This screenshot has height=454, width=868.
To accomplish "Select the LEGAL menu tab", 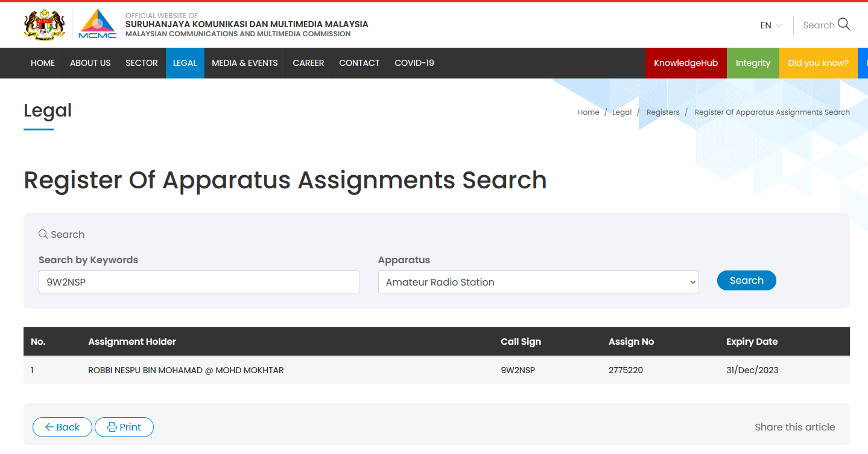I will [x=185, y=63].
